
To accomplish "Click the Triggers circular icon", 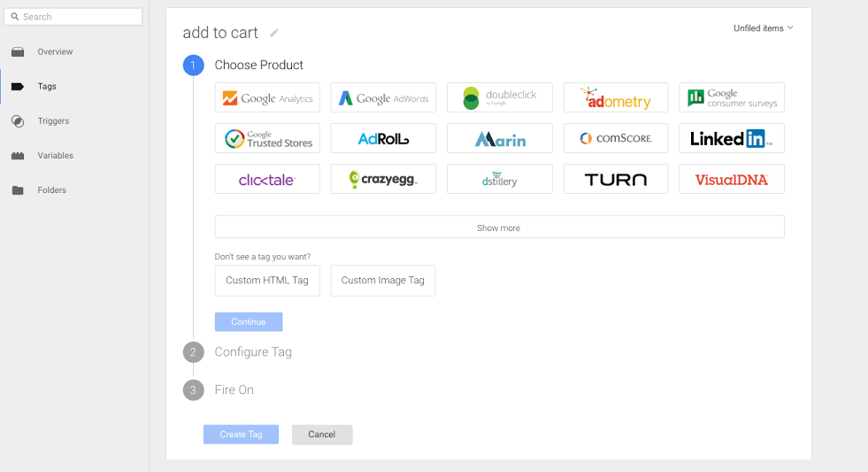I will pos(18,121).
